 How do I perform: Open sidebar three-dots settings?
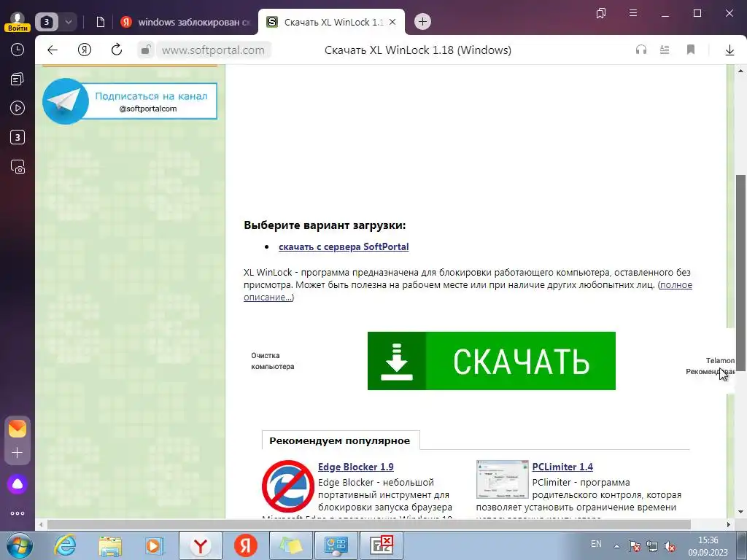tap(18, 513)
